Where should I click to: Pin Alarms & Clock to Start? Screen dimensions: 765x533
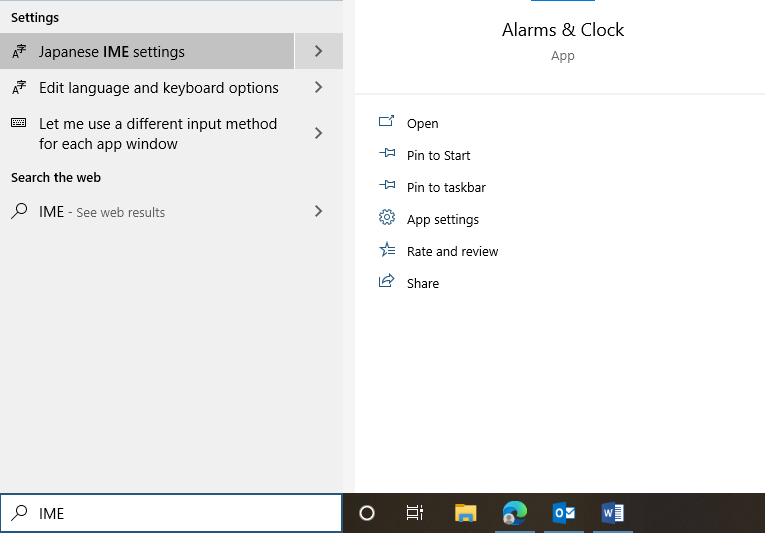point(438,155)
